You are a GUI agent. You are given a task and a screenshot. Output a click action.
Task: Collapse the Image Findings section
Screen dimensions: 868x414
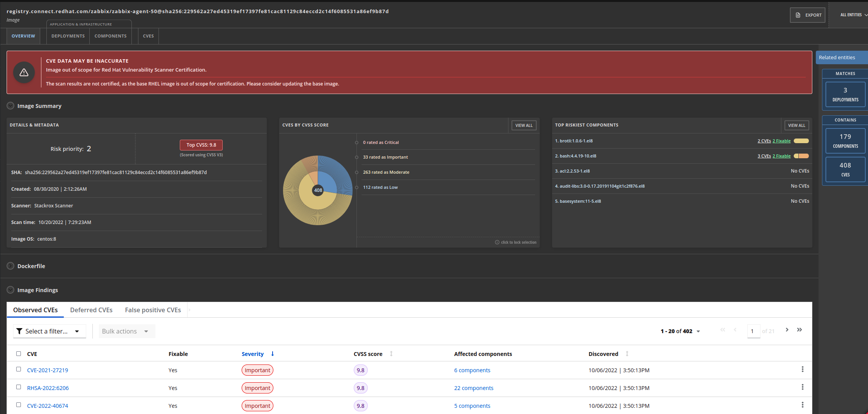click(x=10, y=290)
